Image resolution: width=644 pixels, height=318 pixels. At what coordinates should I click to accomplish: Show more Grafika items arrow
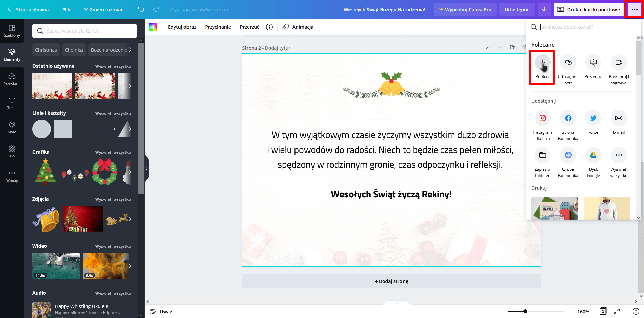tap(130, 172)
